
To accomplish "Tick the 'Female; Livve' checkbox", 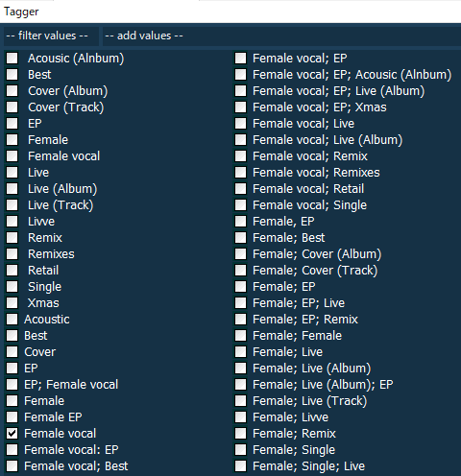I will pos(240,416).
